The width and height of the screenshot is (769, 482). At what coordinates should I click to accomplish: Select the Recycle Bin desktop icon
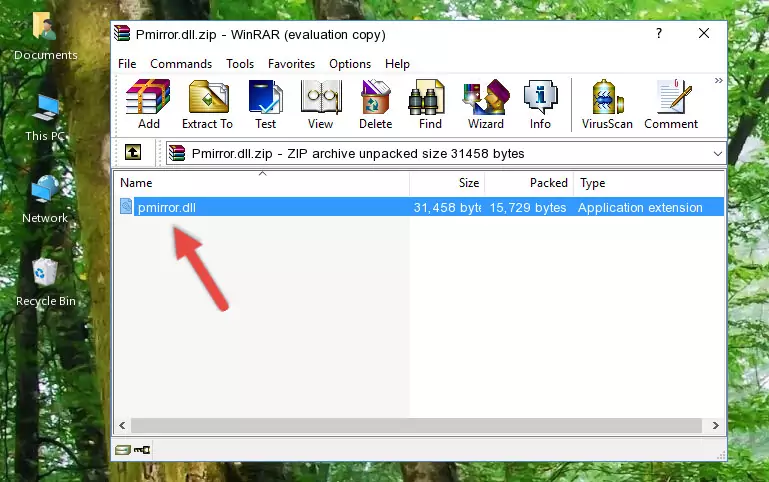pyautogui.click(x=45, y=283)
